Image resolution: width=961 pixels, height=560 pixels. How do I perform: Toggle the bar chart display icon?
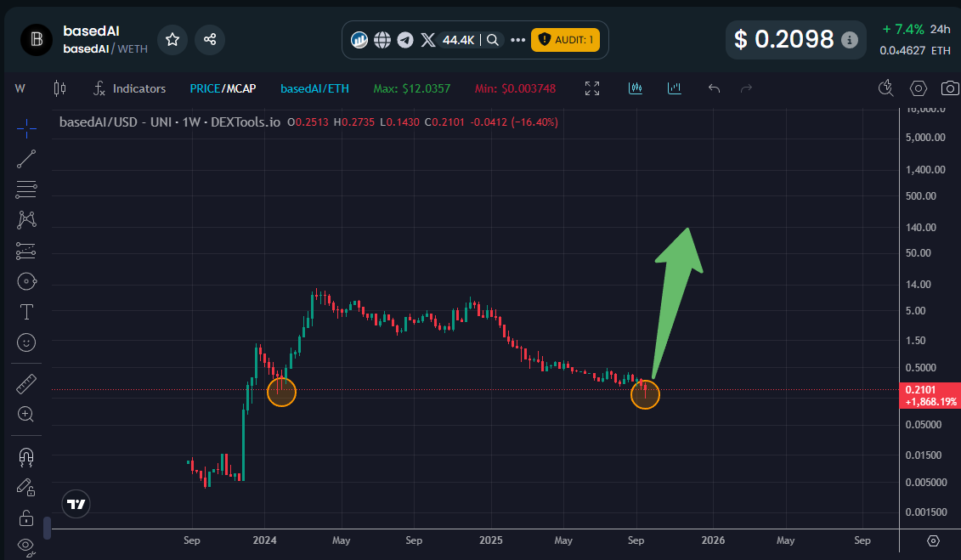tap(674, 88)
